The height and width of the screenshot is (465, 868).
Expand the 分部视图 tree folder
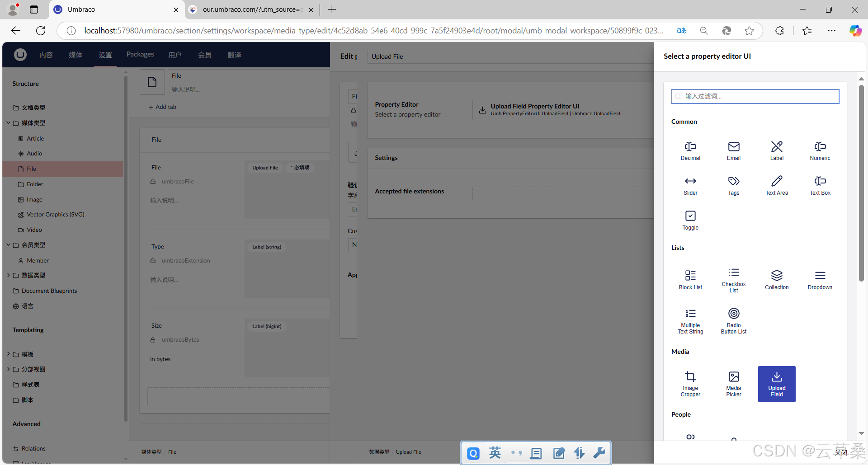8,369
